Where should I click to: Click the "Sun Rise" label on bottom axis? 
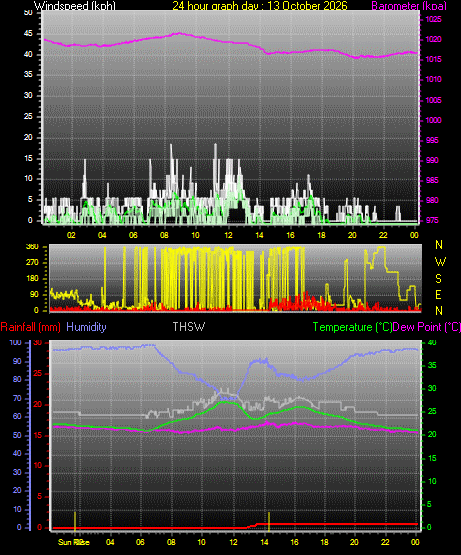[74, 542]
